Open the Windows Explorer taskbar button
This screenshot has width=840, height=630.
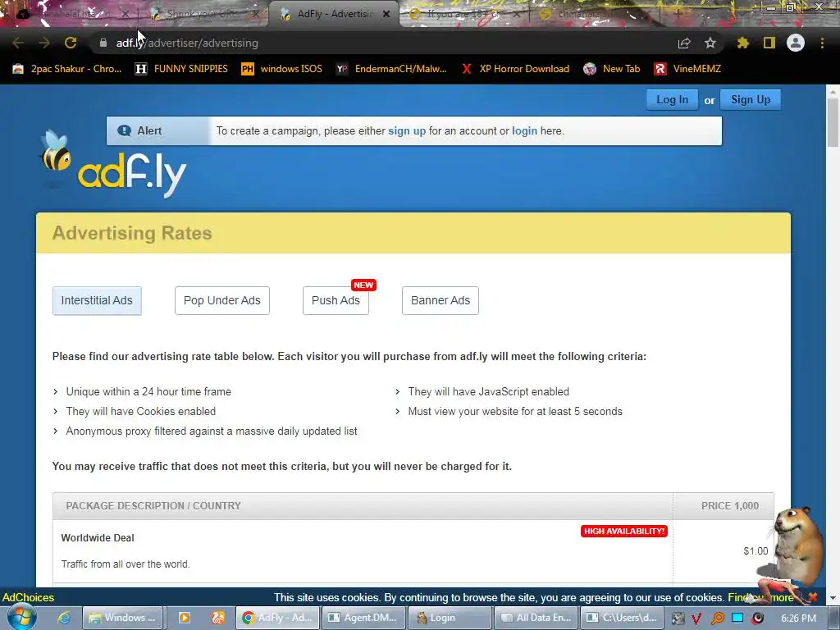click(123, 618)
